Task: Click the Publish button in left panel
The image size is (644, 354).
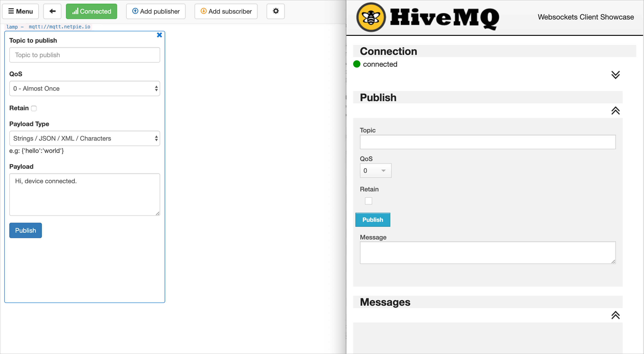Action: (x=25, y=230)
